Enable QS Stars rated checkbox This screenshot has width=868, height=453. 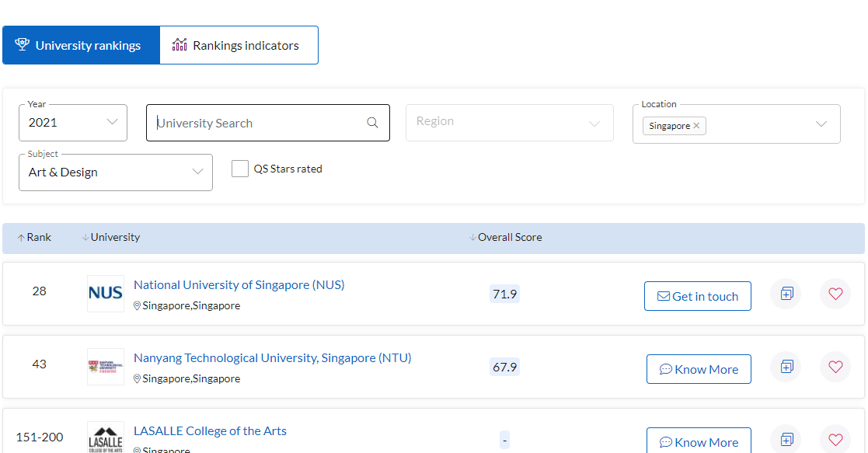tap(240, 169)
